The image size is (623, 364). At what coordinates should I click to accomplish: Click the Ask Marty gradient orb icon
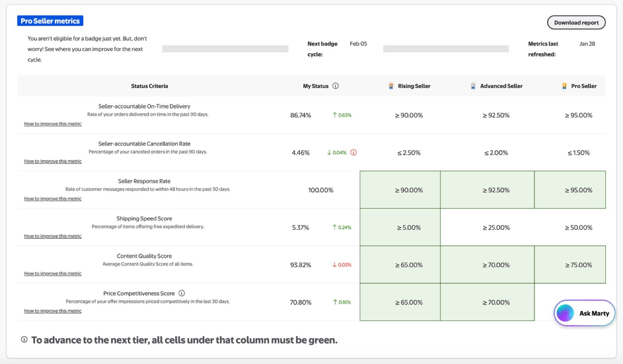565,313
